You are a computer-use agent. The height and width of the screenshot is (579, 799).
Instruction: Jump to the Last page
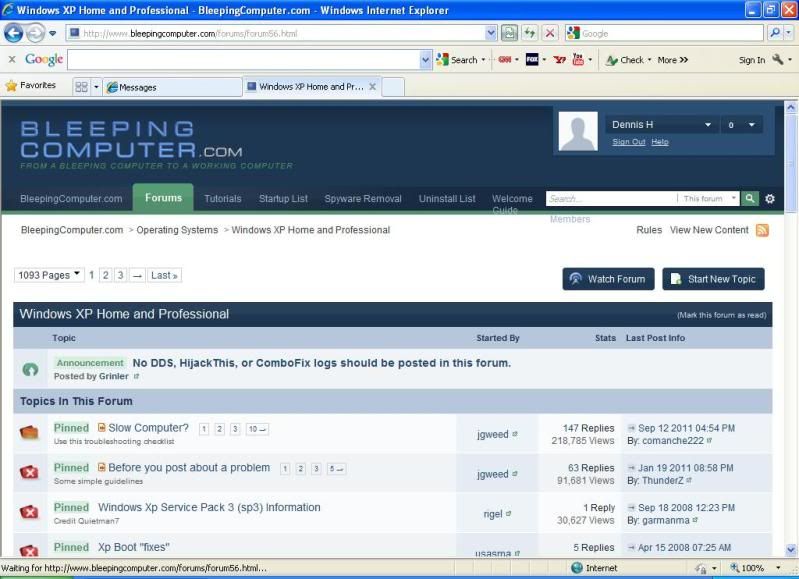164,275
